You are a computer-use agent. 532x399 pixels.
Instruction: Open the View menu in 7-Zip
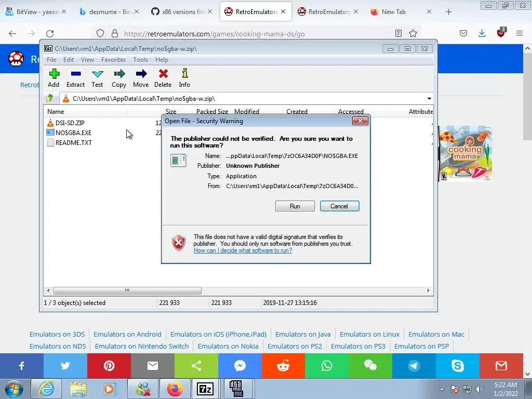[87, 60]
